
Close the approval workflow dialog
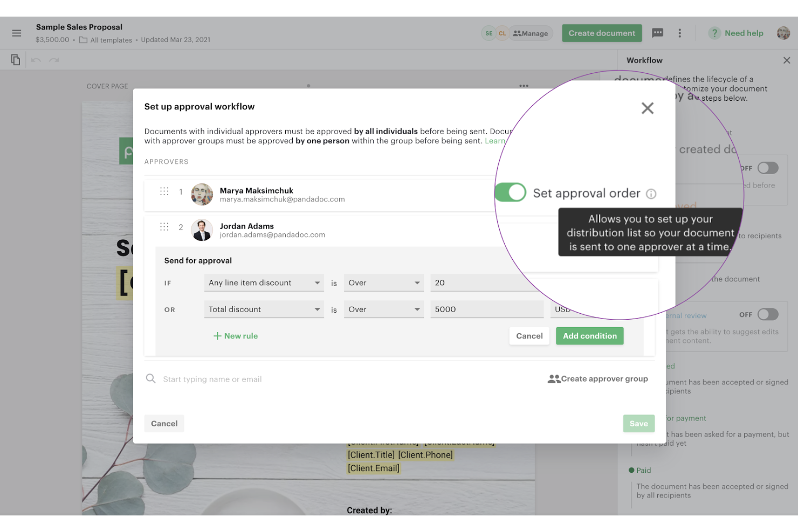coord(648,108)
